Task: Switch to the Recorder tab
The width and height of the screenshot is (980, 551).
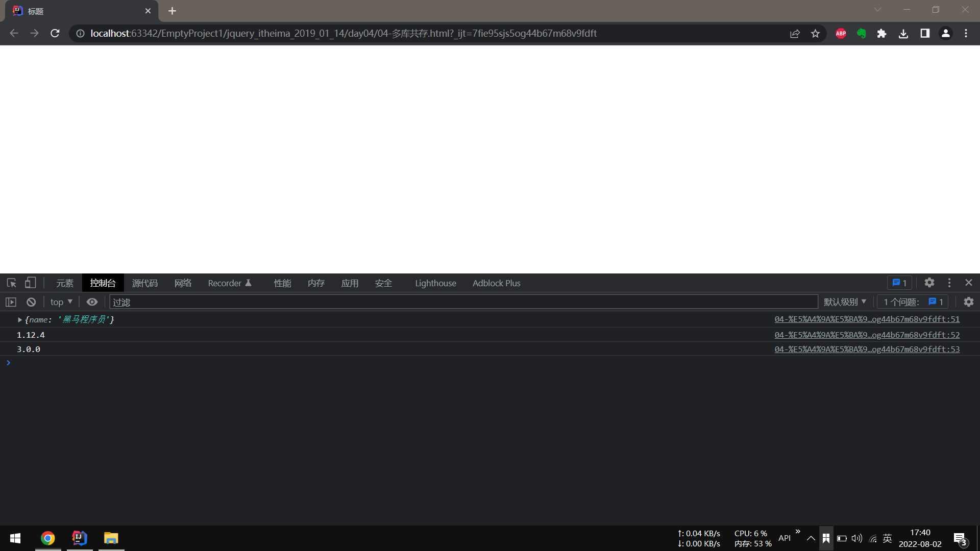Action: [x=230, y=283]
